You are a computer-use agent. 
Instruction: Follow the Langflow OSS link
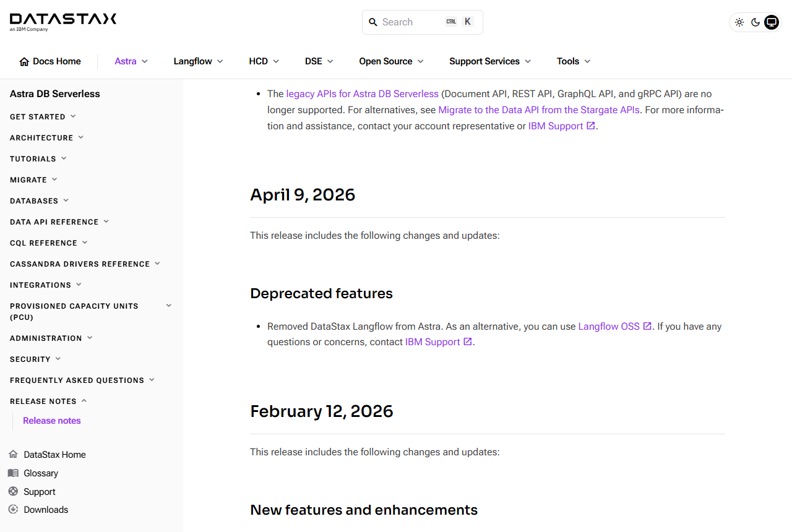(x=609, y=326)
